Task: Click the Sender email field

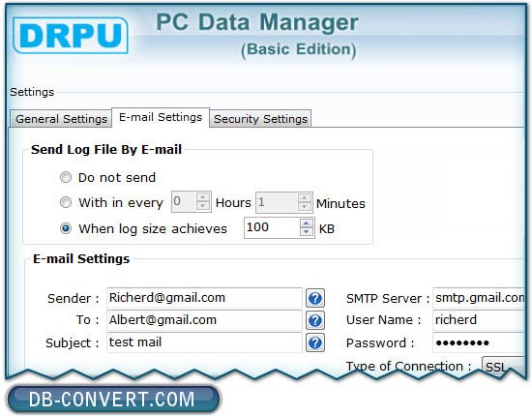Action: [x=204, y=298]
